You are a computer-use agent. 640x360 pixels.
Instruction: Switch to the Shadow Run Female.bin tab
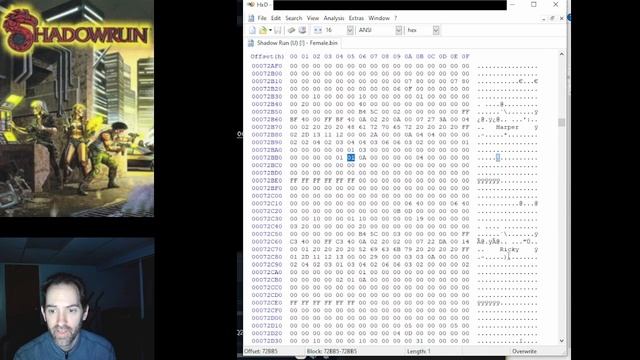293,43
